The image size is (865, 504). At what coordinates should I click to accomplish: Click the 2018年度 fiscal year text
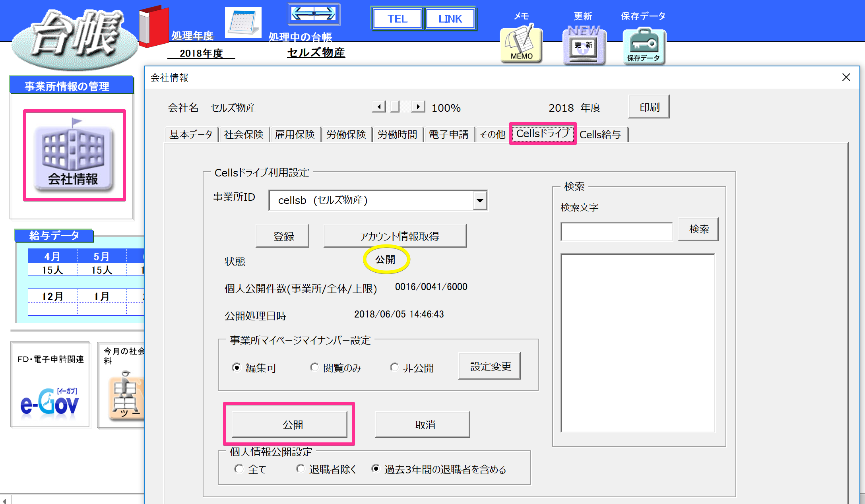(x=201, y=53)
